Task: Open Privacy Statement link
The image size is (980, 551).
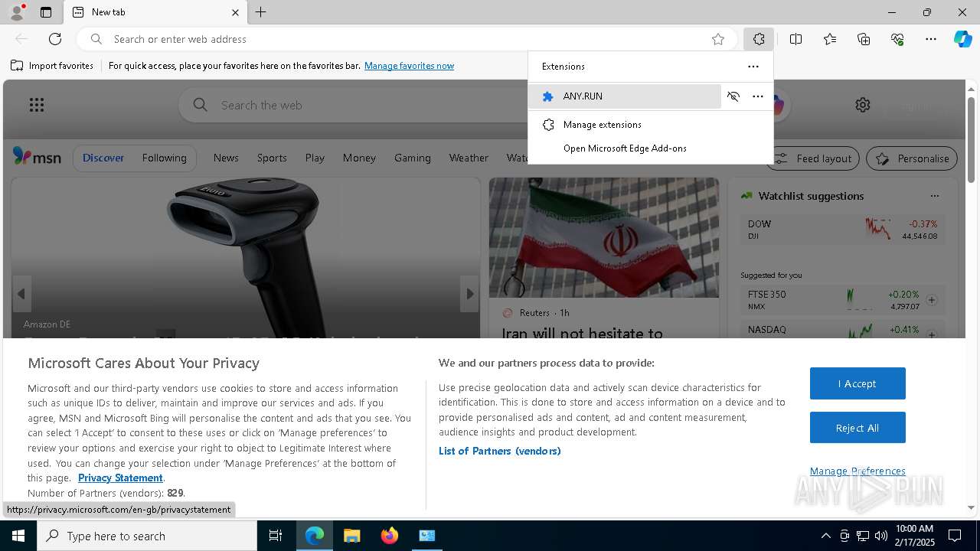Action: click(x=120, y=478)
